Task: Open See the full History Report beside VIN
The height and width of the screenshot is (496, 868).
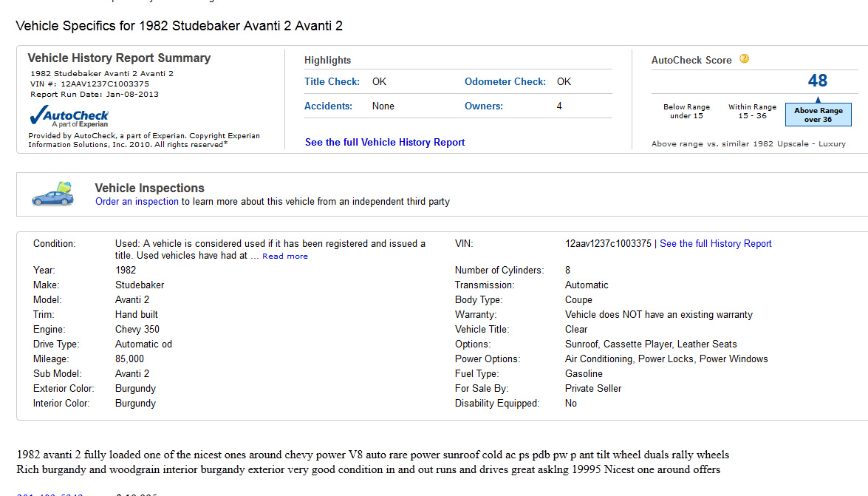Action: tap(715, 243)
